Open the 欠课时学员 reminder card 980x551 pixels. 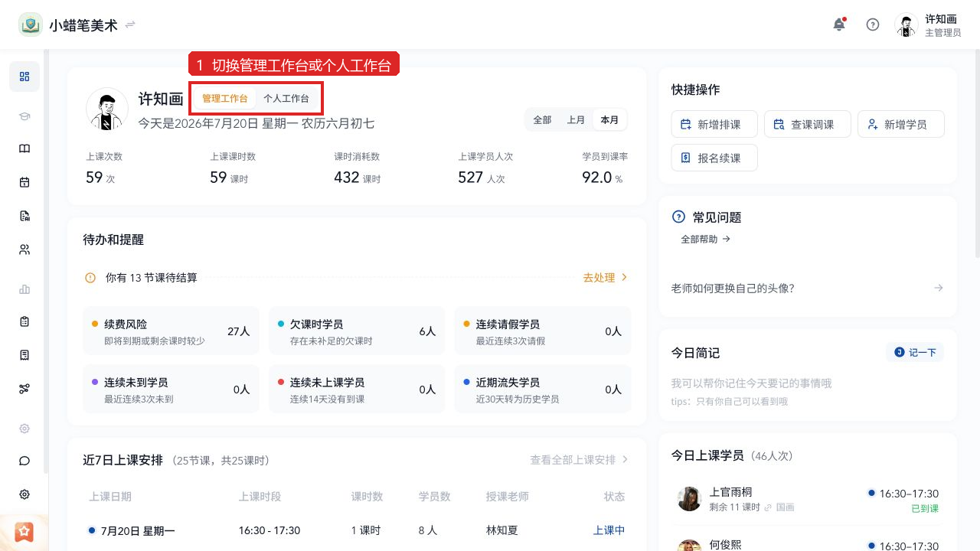click(x=357, y=331)
